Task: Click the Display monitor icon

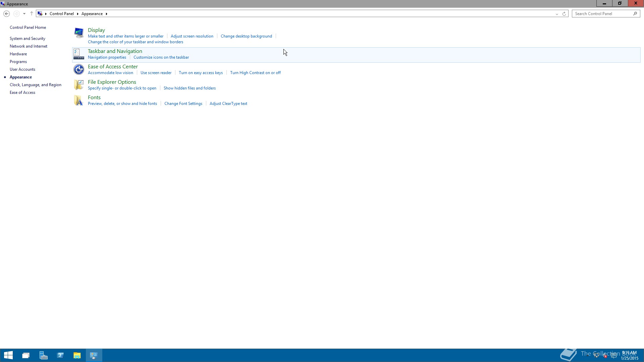Action: click(x=79, y=33)
